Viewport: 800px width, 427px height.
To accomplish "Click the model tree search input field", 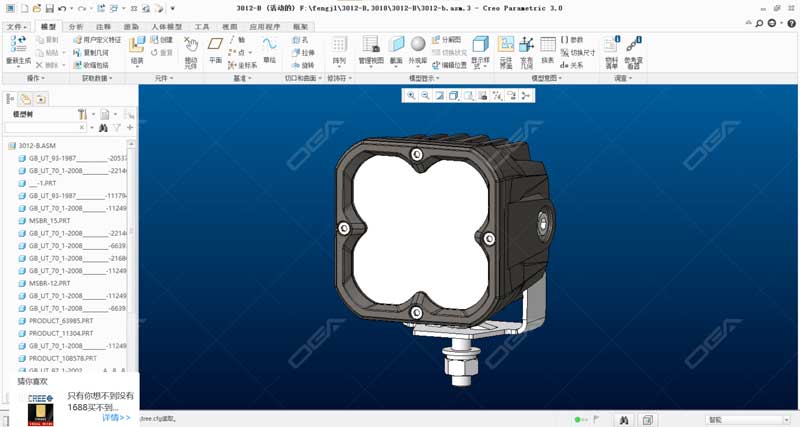I will coord(45,128).
